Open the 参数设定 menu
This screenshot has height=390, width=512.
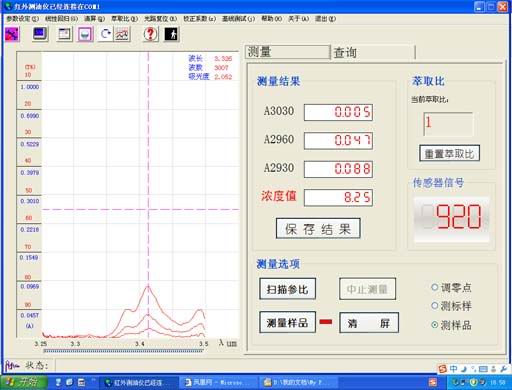coord(22,19)
